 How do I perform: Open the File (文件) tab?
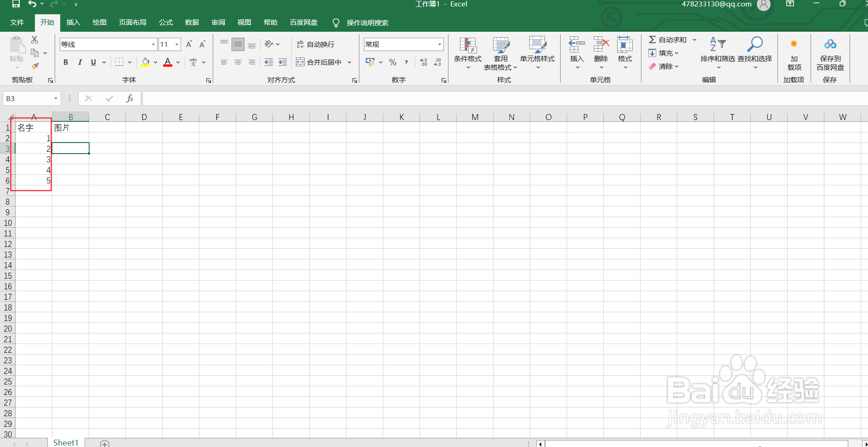pyautogui.click(x=17, y=22)
